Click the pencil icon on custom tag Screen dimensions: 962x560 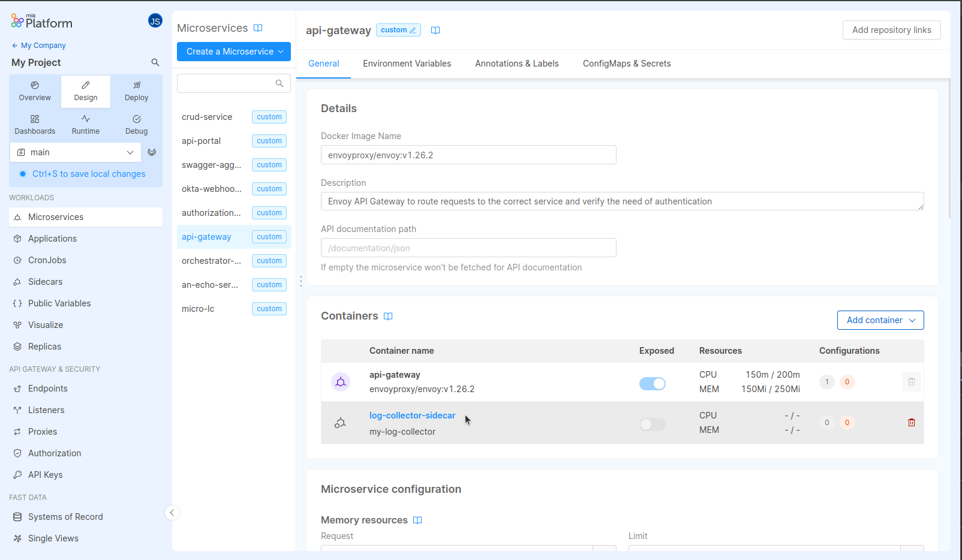(x=413, y=31)
